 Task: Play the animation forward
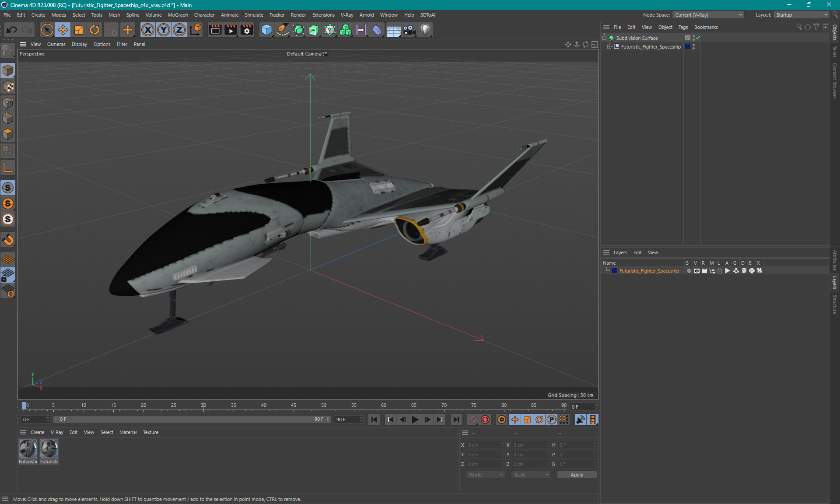click(415, 420)
